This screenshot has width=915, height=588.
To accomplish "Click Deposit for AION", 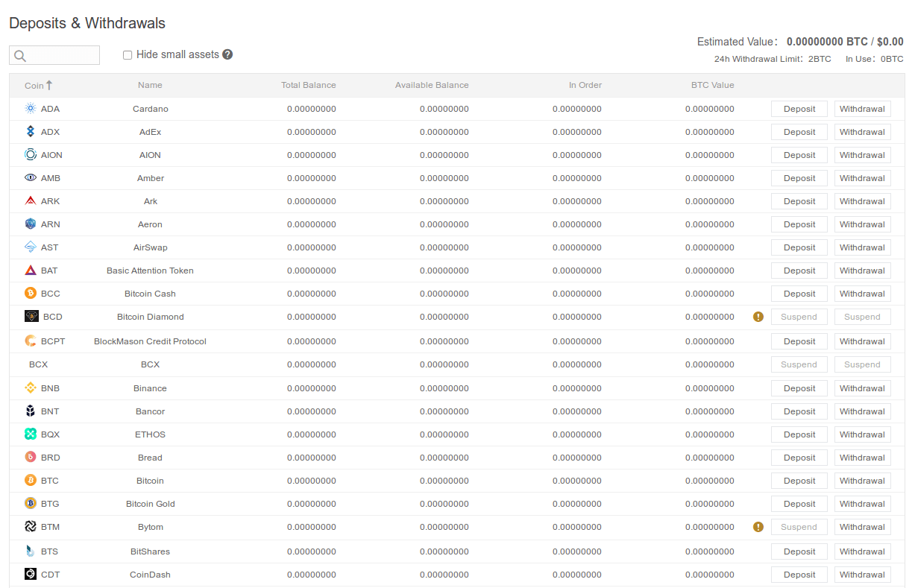I will point(799,155).
